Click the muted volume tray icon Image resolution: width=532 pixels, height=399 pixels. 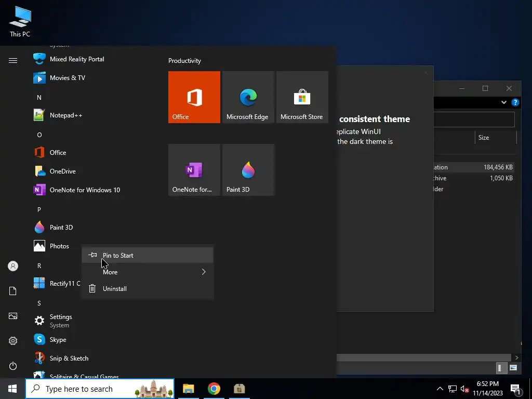464,389
